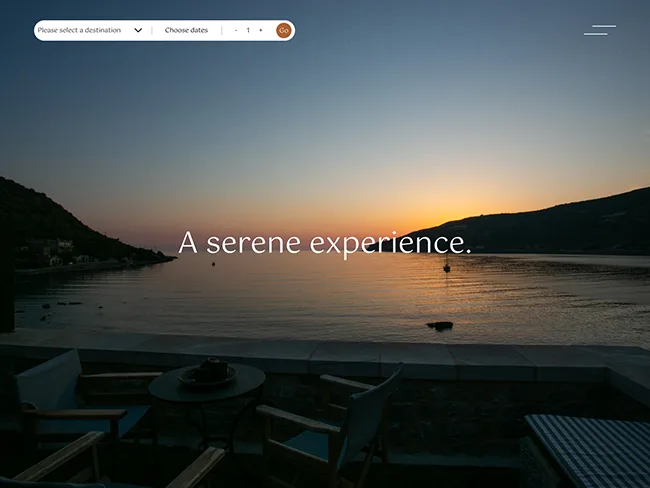Increase guest count with plus
The height and width of the screenshot is (488, 650).
point(261,31)
